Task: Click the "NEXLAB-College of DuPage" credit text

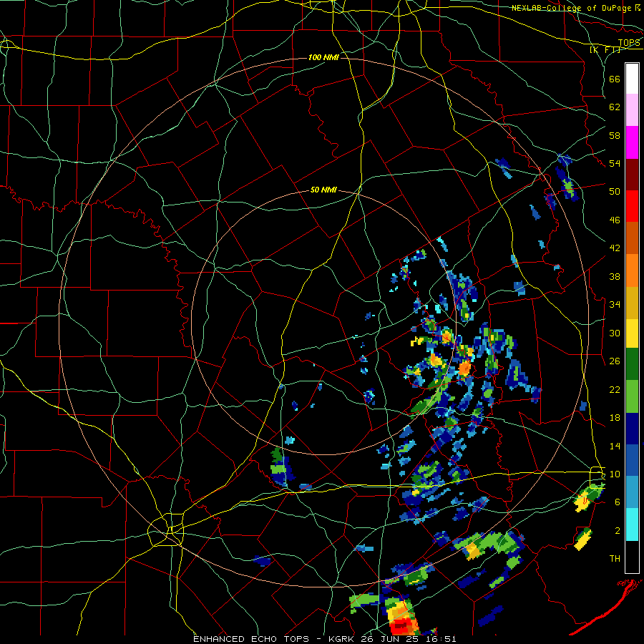Action: 572,8
